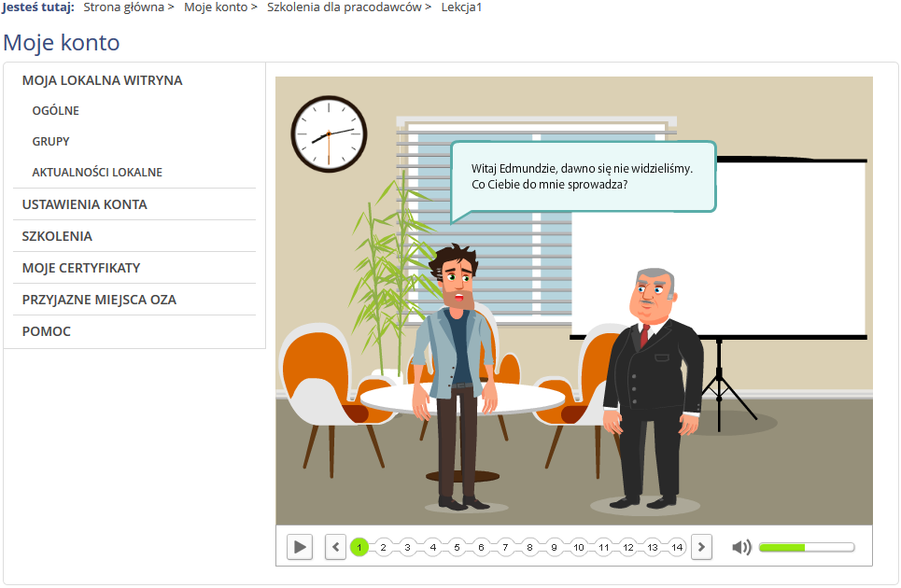Open Moje certyfikaty

81,268
